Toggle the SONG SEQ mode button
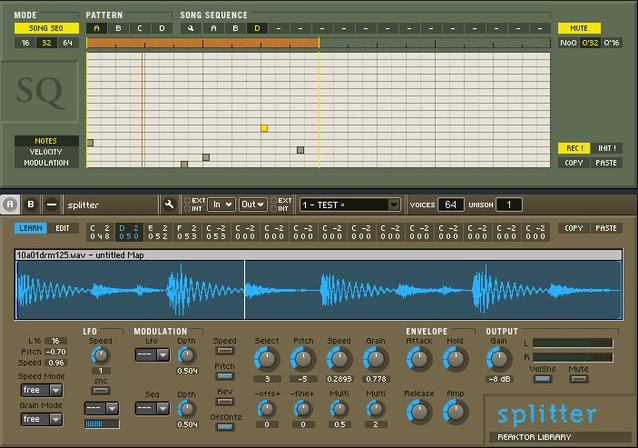638x448 pixels. click(x=46, y=28)
